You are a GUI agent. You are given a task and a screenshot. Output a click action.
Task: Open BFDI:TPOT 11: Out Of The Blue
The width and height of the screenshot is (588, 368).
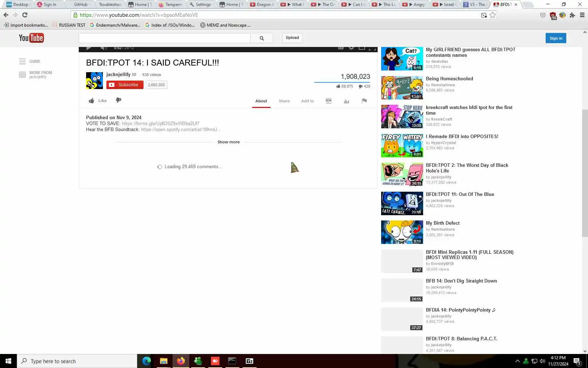pos(460,194)
